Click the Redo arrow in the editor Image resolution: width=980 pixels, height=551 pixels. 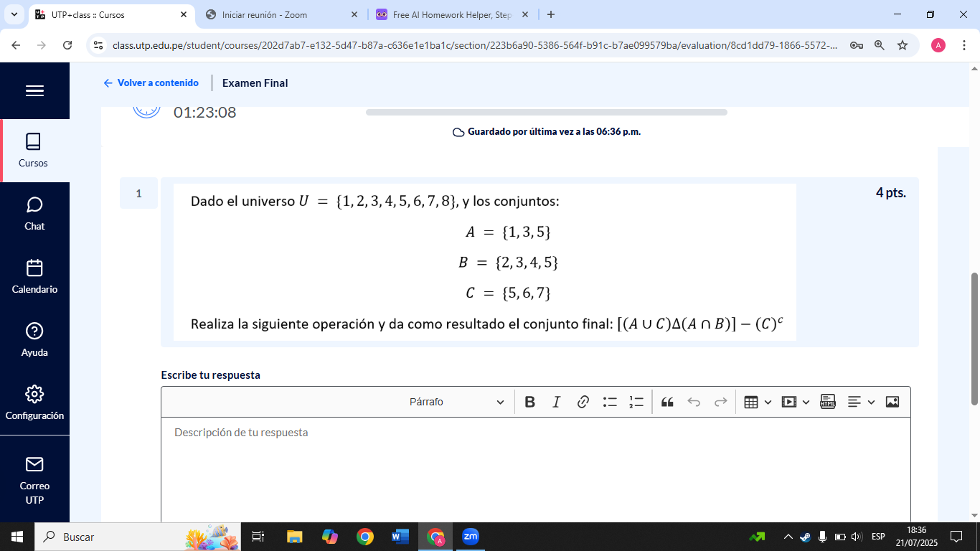pyautogui.click(x=720, y=402)
